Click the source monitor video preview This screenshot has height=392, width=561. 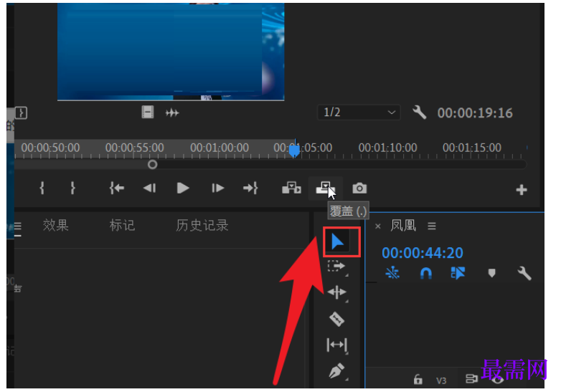pos(171,52)
